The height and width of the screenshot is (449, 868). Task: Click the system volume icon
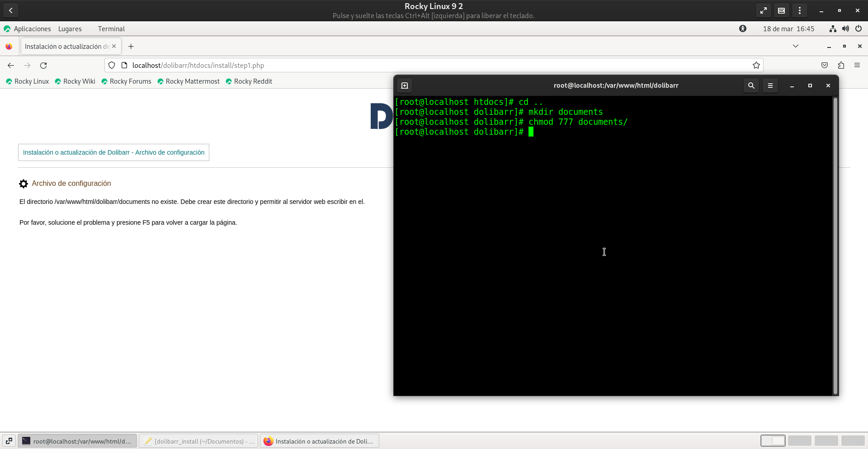pos(845,29)
